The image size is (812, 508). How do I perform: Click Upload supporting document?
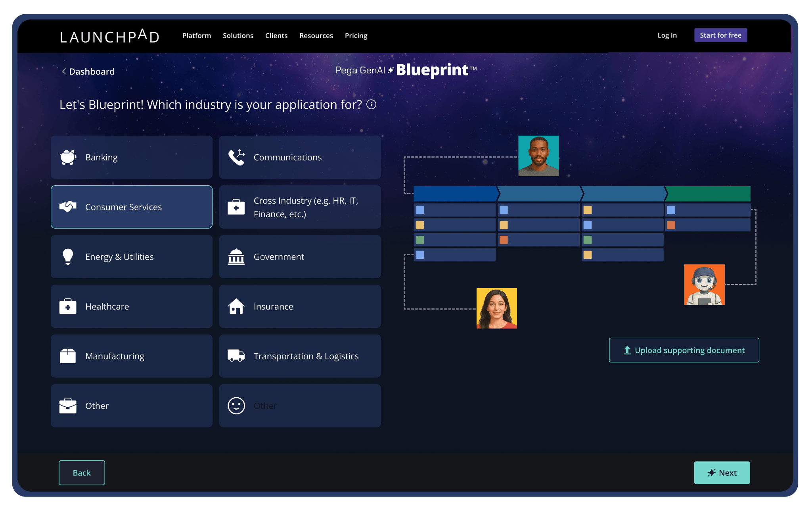click(684, 350)
